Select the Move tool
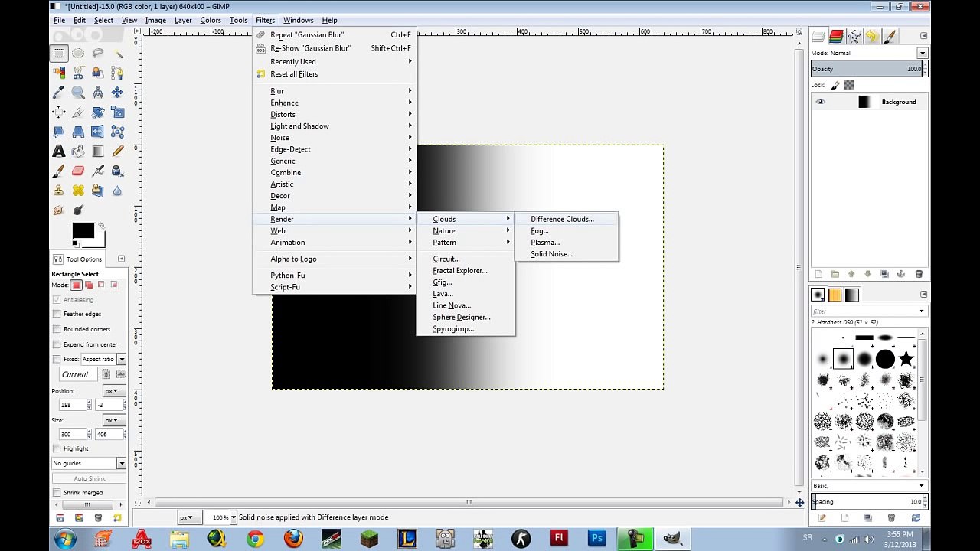This screenshot has height=551, width=980. click(x=118, y=93)
